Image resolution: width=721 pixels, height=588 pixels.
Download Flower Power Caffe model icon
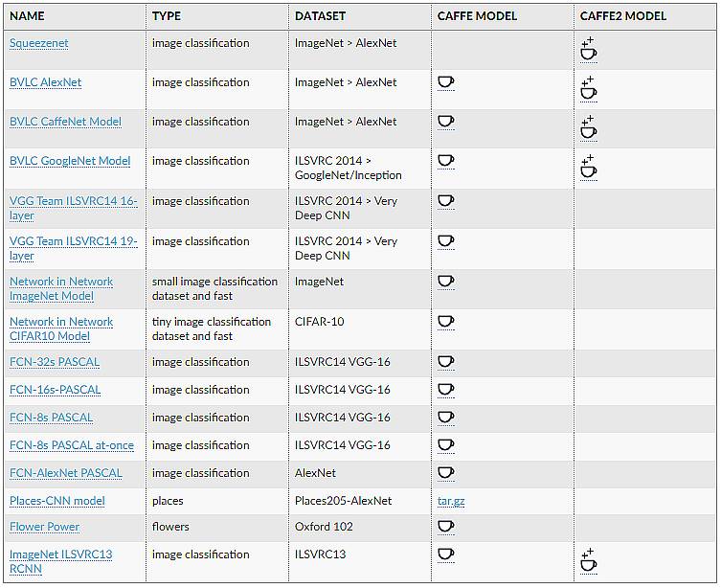pos(446,527)
